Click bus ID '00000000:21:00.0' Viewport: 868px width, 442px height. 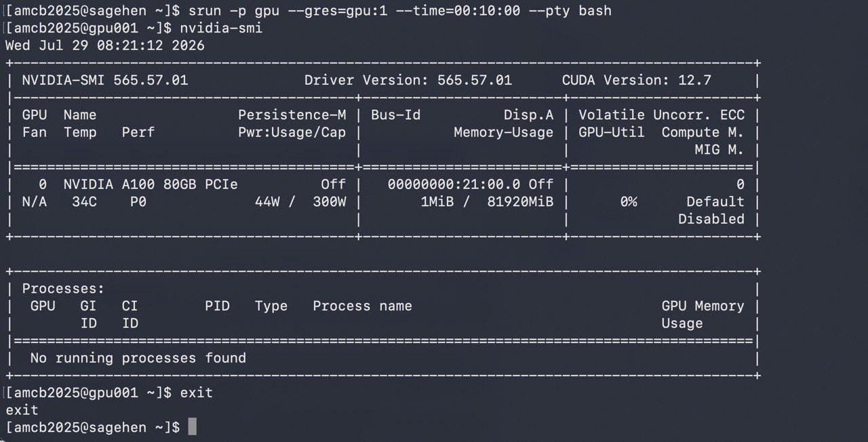tap(454, 184)
